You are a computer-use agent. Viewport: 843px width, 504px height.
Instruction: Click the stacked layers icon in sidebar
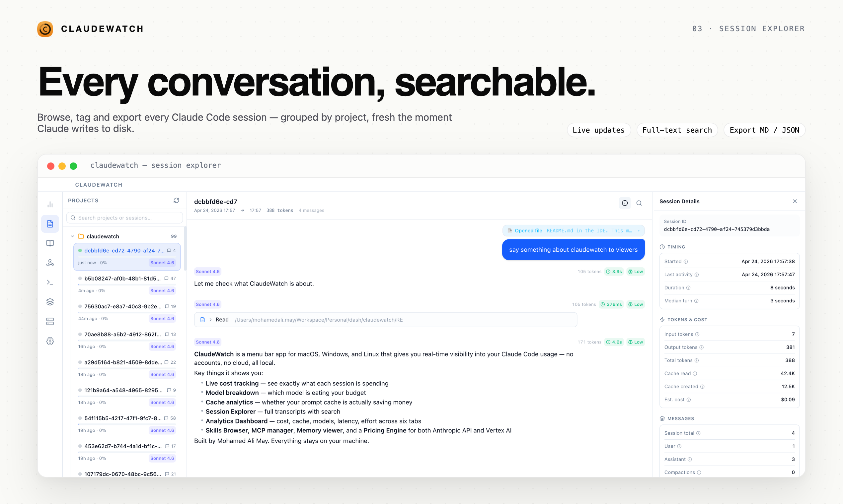click(x=50, y=302)
